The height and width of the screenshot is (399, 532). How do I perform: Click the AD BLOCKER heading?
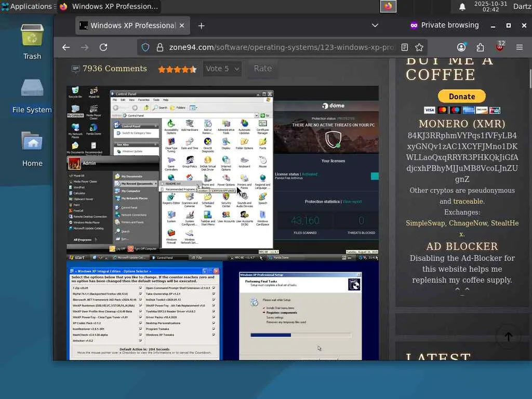[x=462, y=246]
